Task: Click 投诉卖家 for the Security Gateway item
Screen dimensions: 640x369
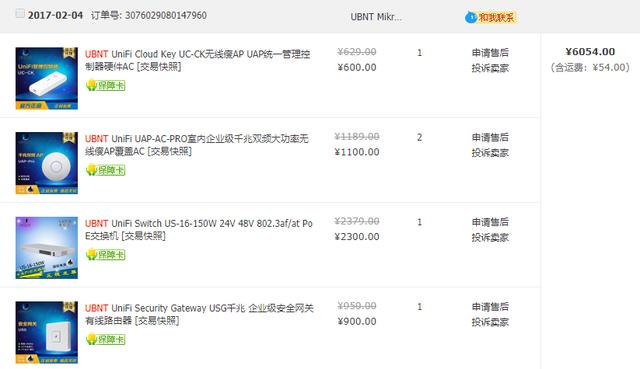Action: click(490, 322)
